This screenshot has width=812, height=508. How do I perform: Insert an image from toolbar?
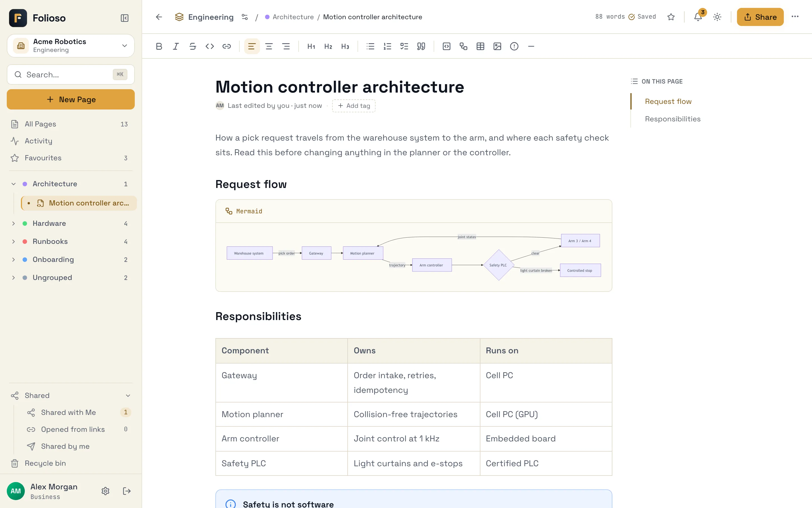[497, 46]
